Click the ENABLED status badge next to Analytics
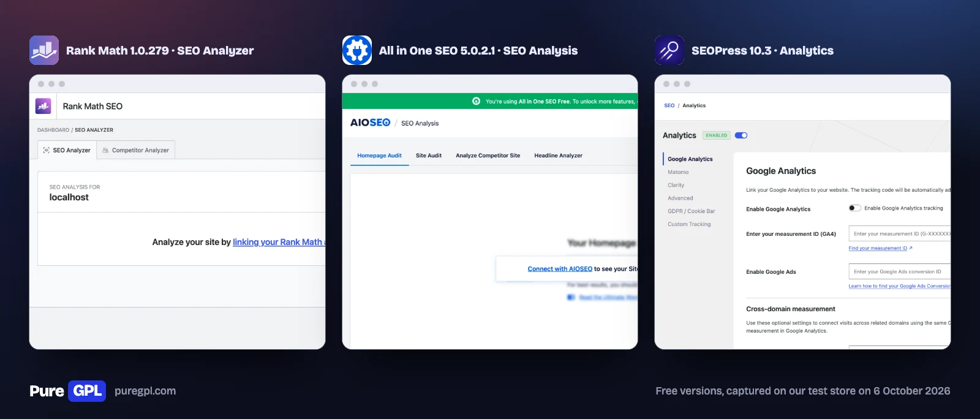This screenshot has width=980, height=419. pyautogui.click(x=717, y=135)
